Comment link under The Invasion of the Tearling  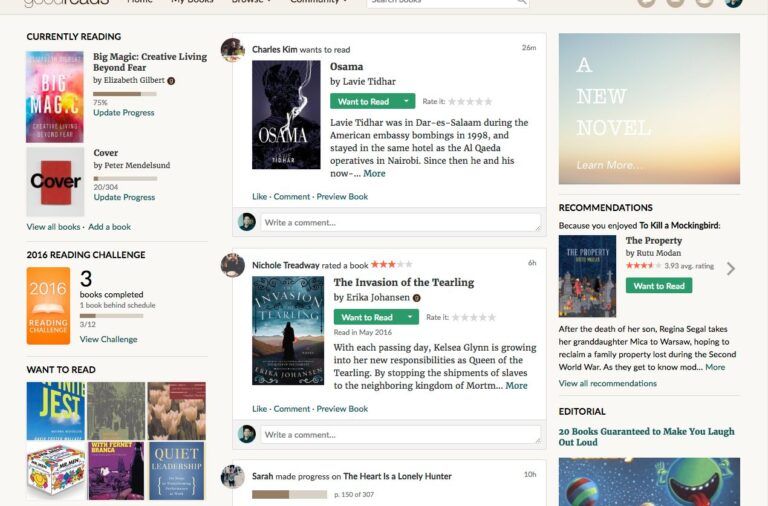[292, 409]
